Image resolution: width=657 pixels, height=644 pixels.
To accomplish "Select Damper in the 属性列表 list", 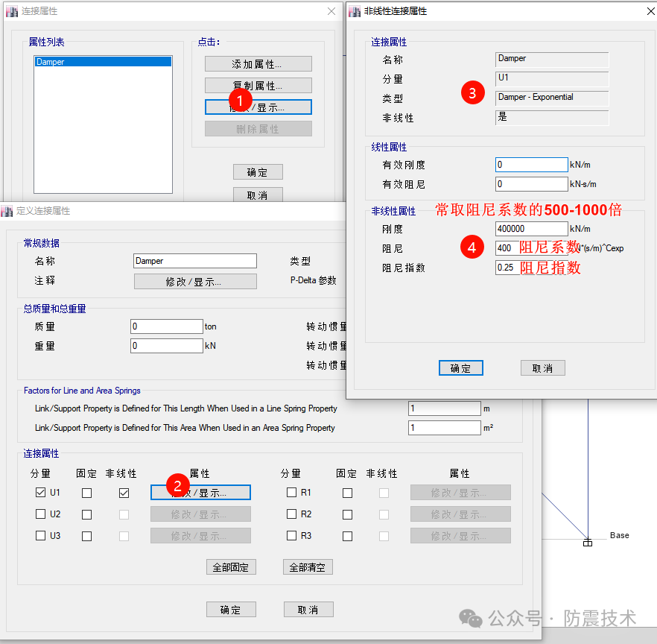I will point(102,61).
